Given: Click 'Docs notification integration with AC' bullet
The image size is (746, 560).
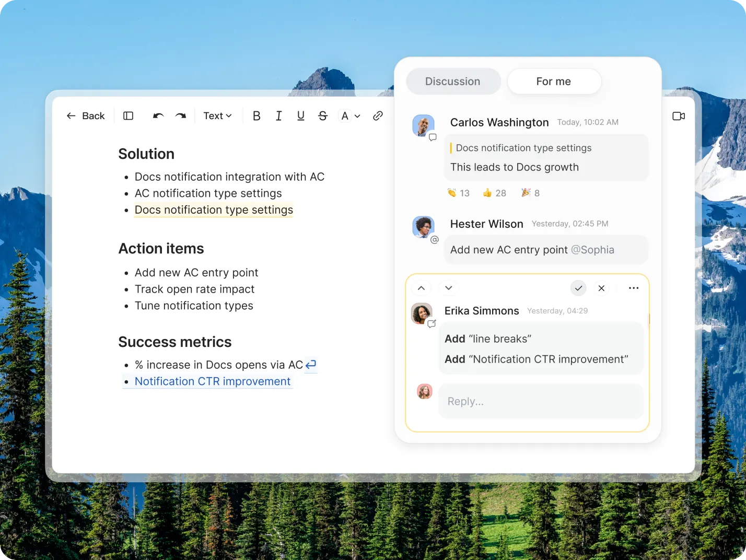Looking at the screenshot, I should pos(229,177).
